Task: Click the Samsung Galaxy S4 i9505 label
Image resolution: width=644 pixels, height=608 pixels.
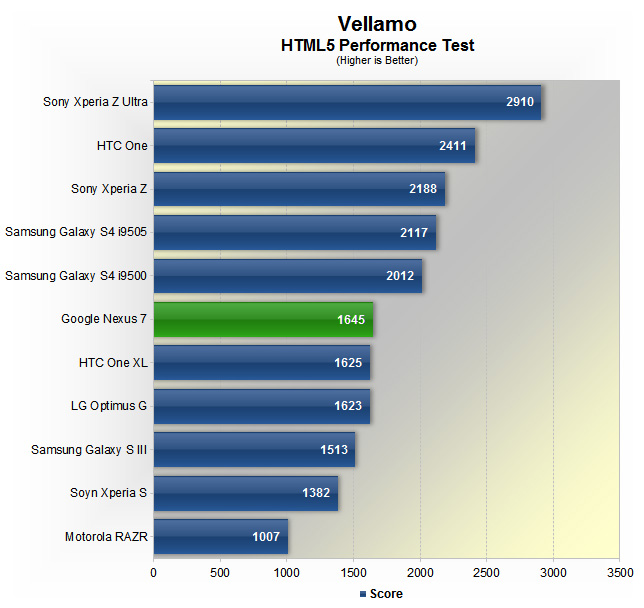Action: (76, 232)
